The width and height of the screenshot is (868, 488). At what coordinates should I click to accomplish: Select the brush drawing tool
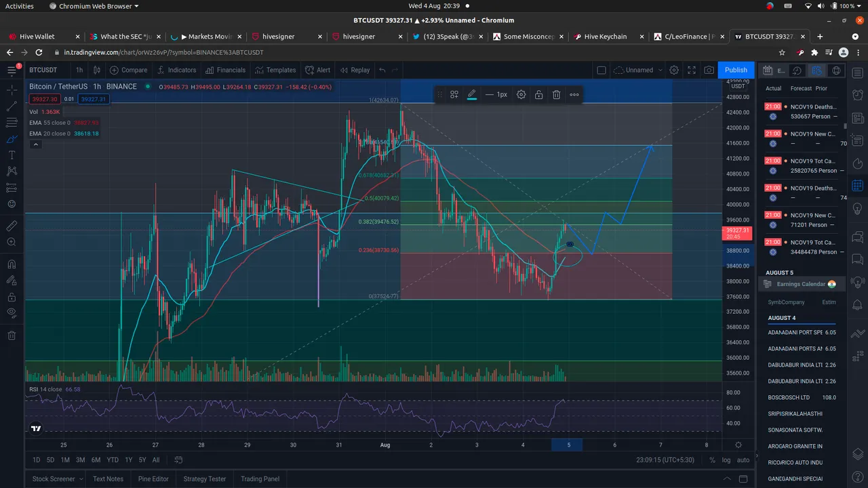click(x=12, y=139)
